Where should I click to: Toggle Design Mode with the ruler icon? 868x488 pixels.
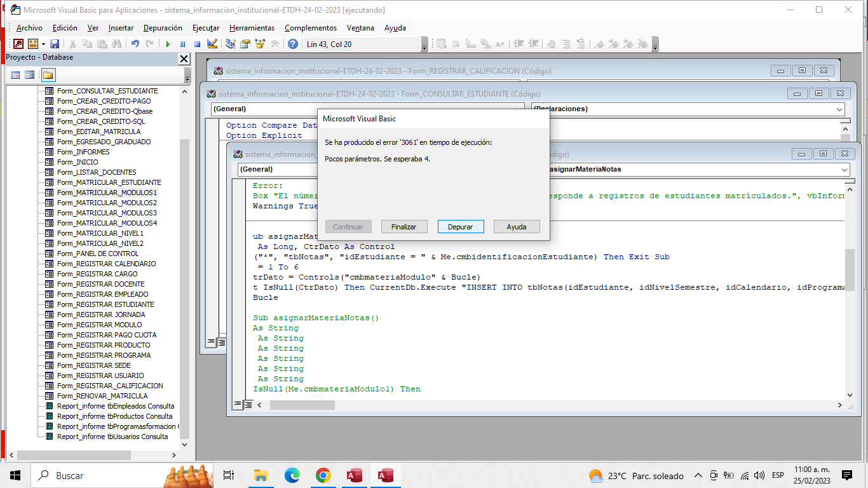212,44
